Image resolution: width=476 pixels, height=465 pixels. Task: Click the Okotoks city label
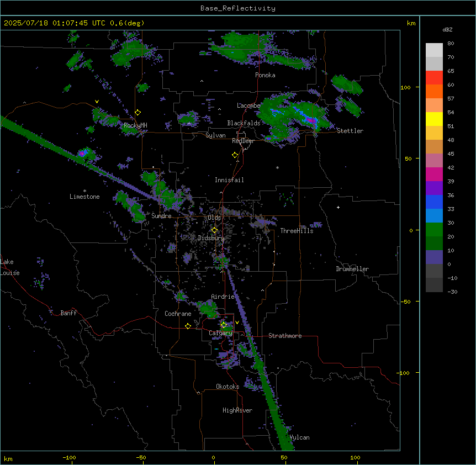(x=228, y=387)
